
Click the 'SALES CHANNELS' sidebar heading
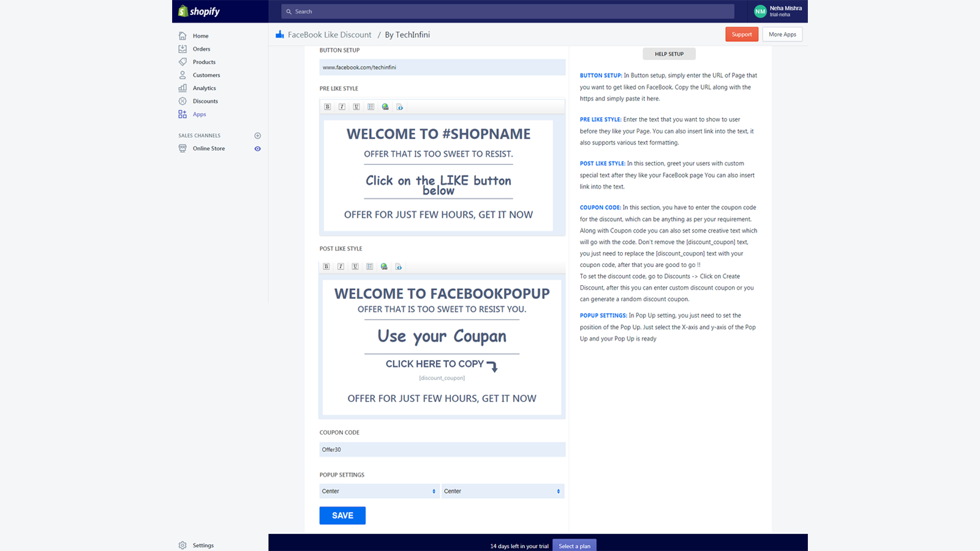(200, 136)
